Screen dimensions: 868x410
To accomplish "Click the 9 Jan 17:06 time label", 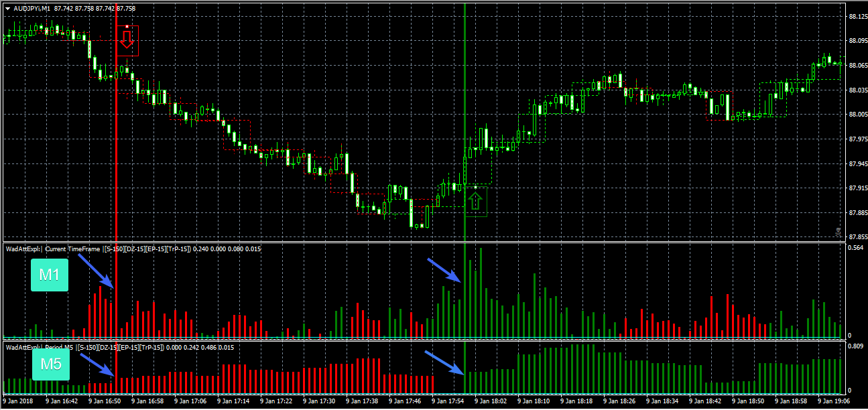I will coord(191,401).
